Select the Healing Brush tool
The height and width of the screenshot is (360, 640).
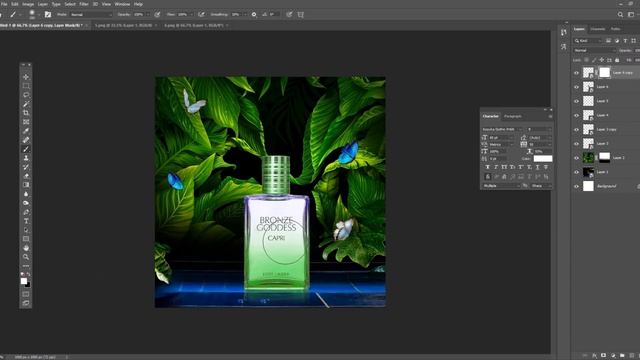[26, 140]
